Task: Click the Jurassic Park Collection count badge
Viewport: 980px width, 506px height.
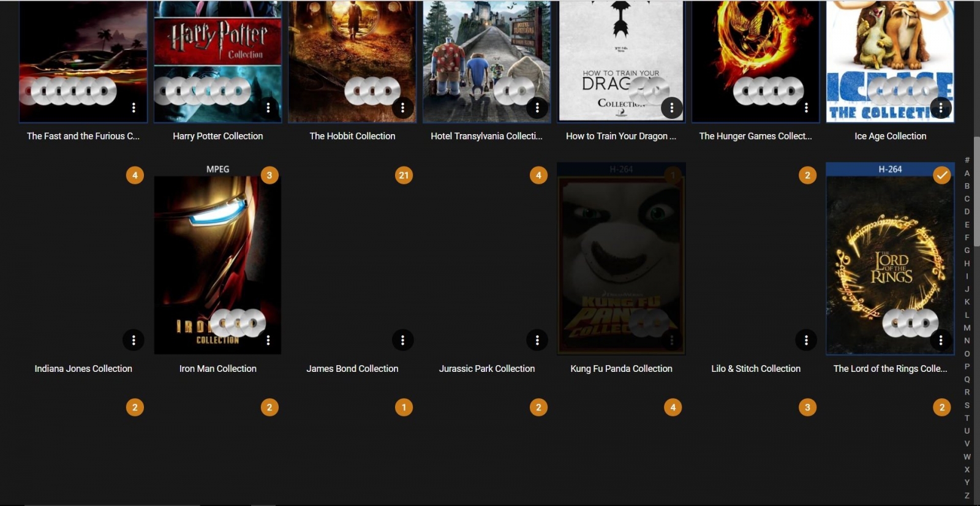Action: [538, 175]
